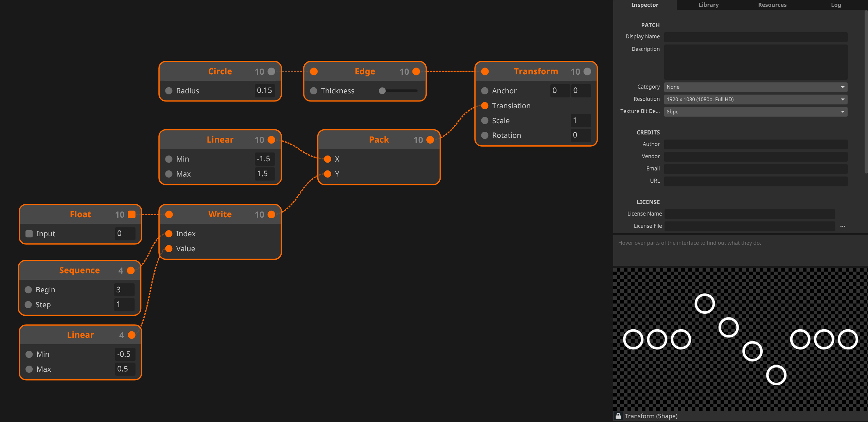Click the -0.5 Linear Min port
The height and width of the screenshot is (422, 868).
(29, 354)
